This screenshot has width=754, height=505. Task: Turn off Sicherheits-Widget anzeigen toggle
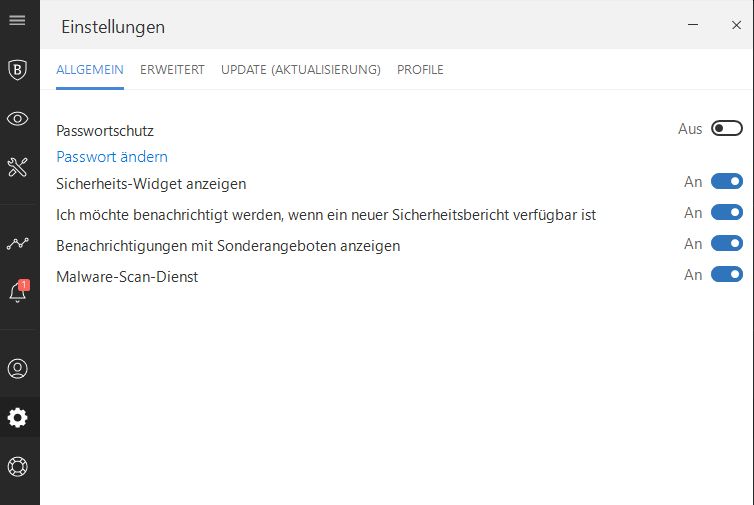pyautogui.click(x=727, y=182)
